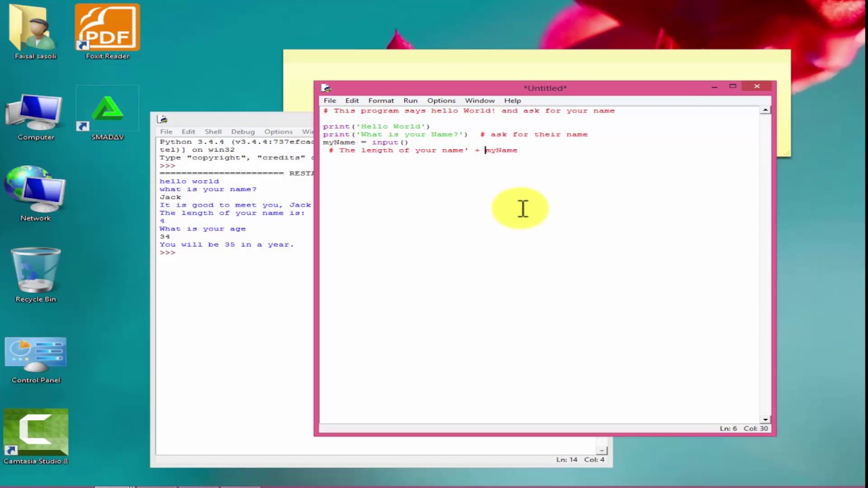The width and height of the screenshot is (868, 488).
Task: Click the 'Col: 30' status bar entry
Action: (x=755, y=428)
